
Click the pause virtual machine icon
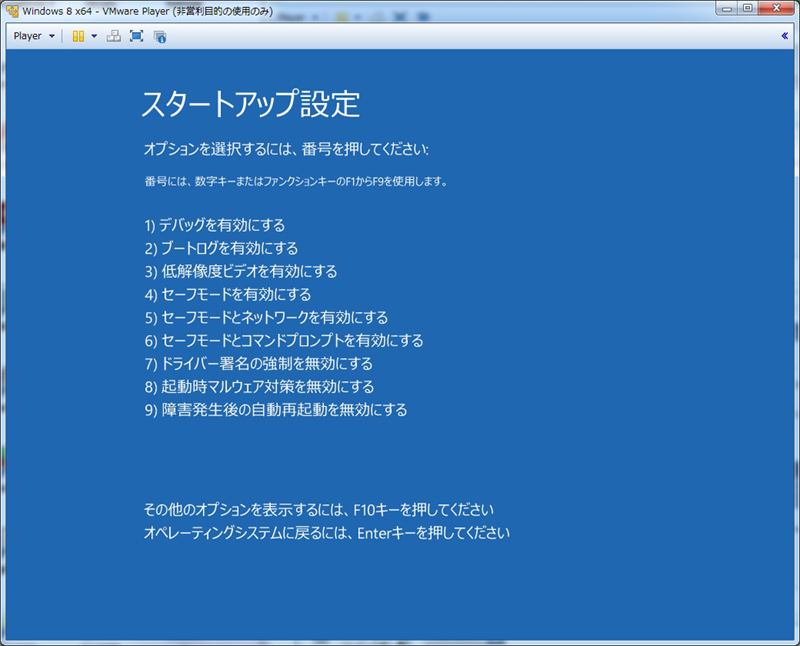pyautogui.click(x=78, y=36)
